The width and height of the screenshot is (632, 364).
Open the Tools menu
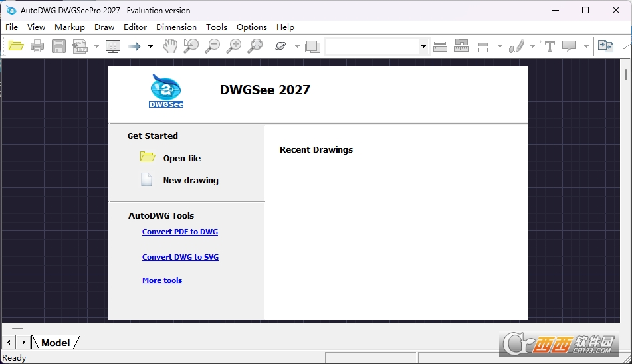(217, 27)
